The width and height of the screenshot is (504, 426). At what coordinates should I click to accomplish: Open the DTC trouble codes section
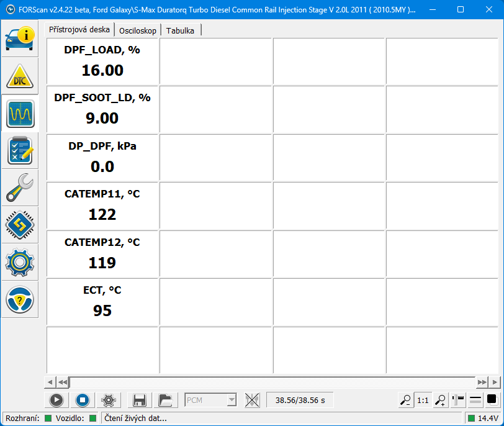pos(20,76)
